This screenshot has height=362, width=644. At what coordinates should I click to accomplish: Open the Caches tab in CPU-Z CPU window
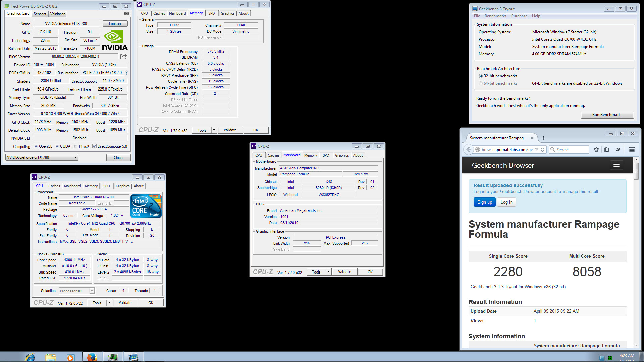click(x=54, y=186)
